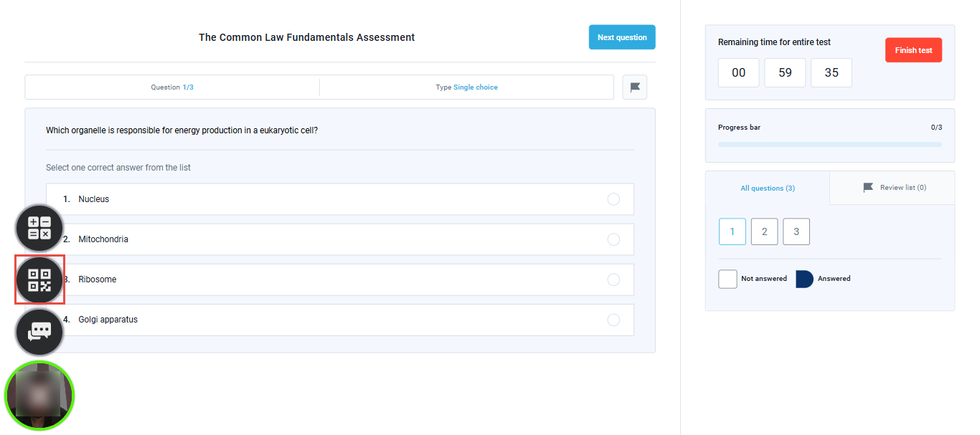
Task: Jump to question 2 in navigator
Action: coord(765,231)
